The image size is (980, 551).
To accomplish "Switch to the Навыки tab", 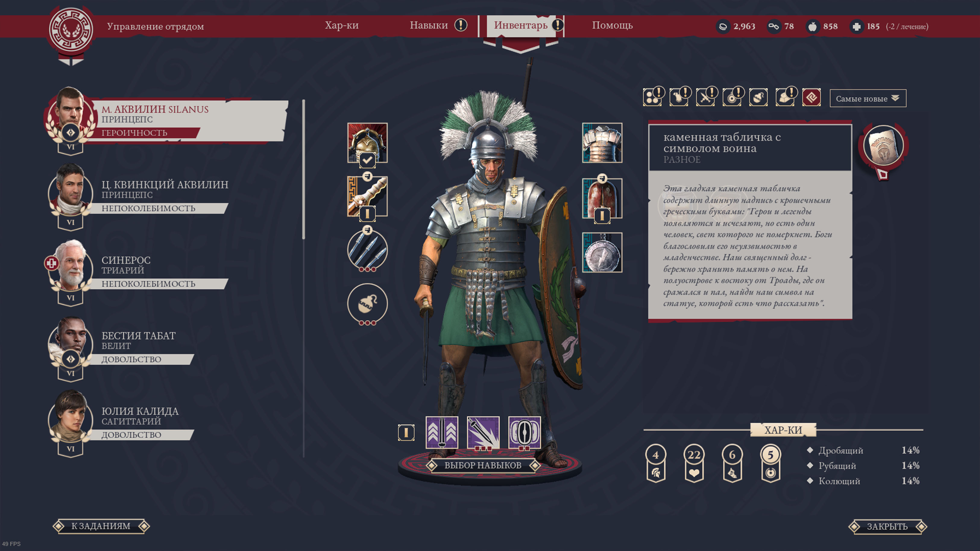I will click(429, 26).
